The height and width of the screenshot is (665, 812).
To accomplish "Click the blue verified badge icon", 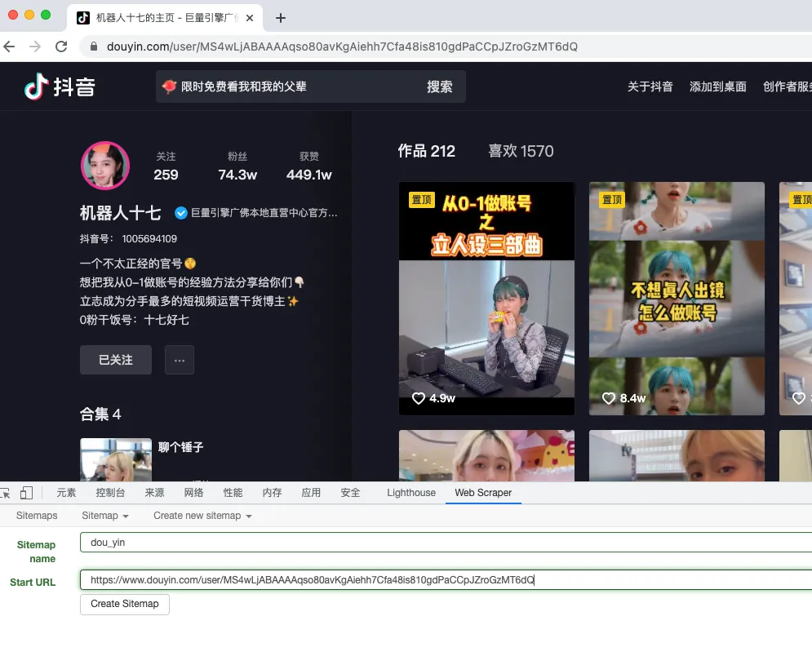I will (x=181, y=213).
